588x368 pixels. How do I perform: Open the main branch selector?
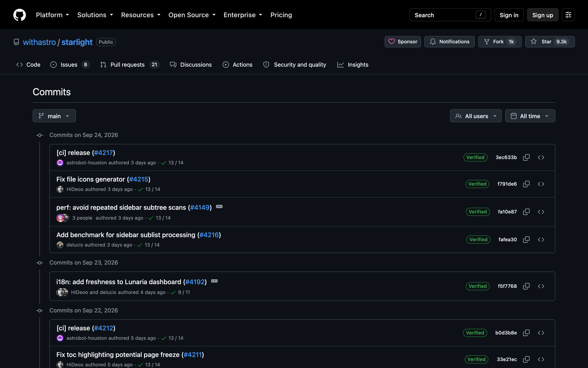(54, 116)
